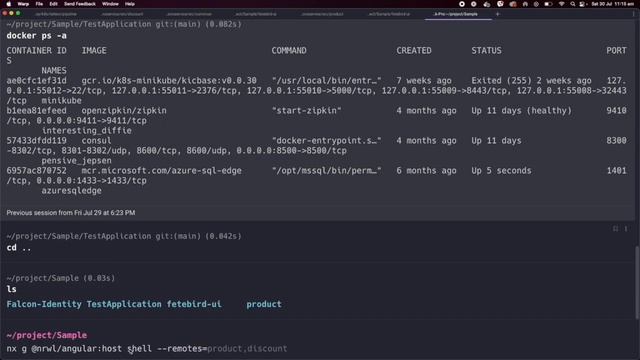The width and height of the screenshot is (640, 360).
Task: Click the product directory in ls output
Action: click(x=264, y=304)
